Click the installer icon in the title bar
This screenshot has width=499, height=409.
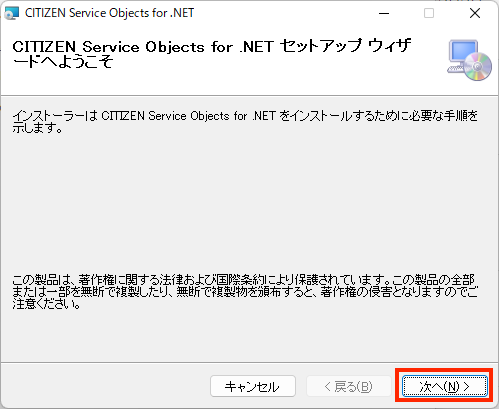[12, 13]
